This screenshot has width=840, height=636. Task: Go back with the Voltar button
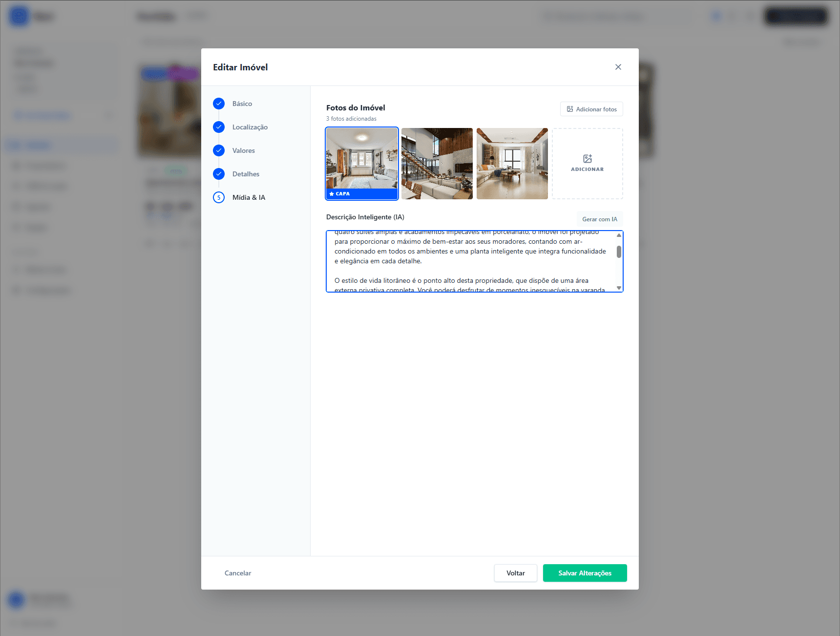click(515, 573)
